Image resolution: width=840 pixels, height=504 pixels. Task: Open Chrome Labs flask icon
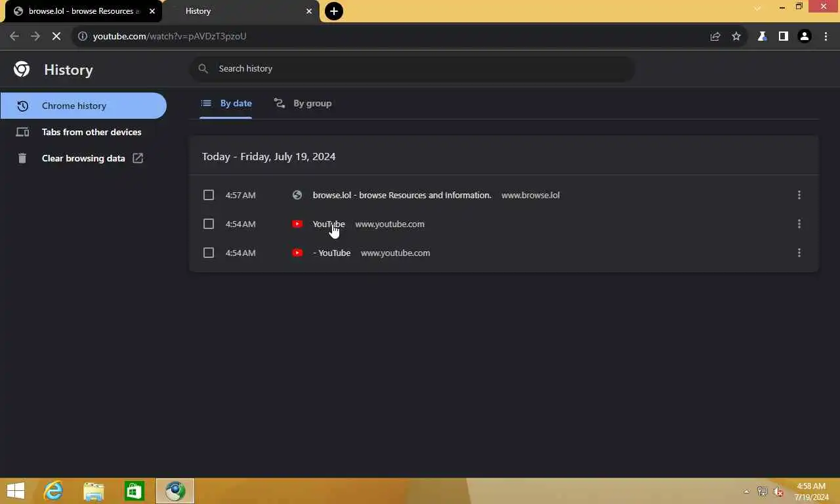pos(763,36)
